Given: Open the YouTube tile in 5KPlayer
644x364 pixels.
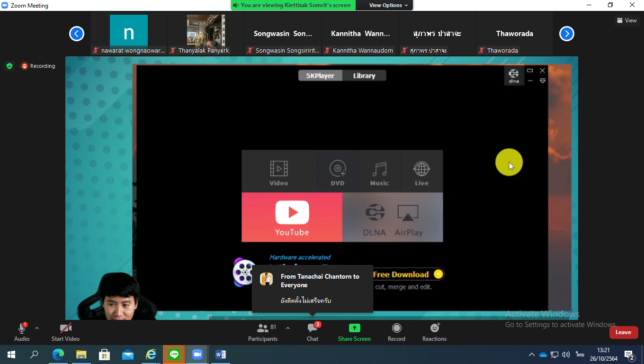Looking at the screenshot, I should [292, 217].
